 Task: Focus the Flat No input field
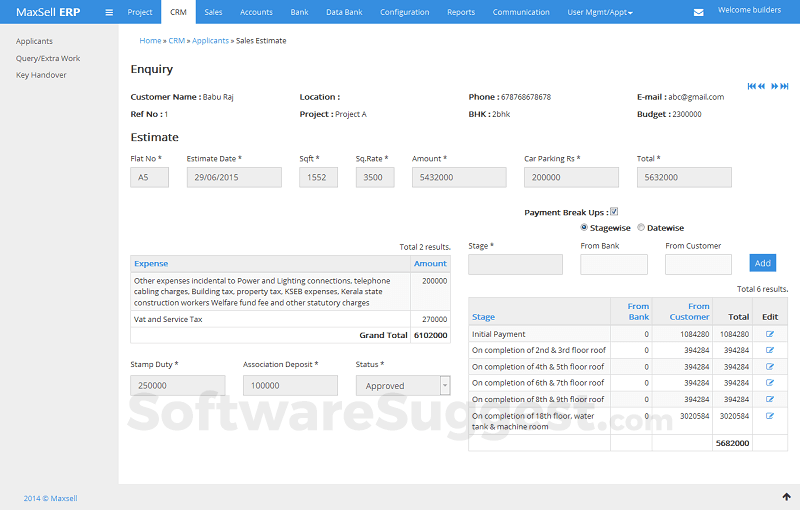point(149,177)
